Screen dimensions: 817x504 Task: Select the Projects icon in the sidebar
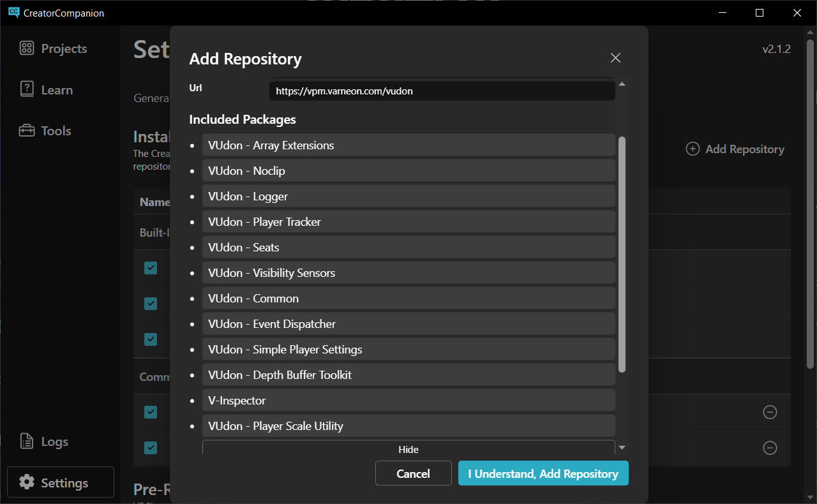(26, 48)
